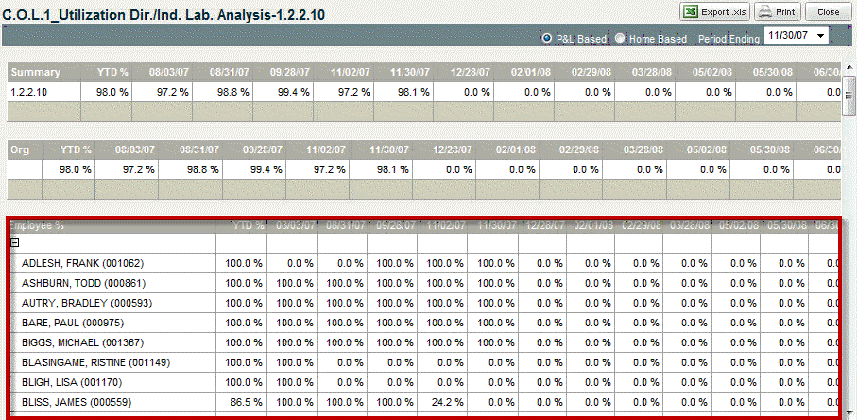This screenshot has height=420, width=857.
Task: Click the Employee % column header
Action: (38, 226)
